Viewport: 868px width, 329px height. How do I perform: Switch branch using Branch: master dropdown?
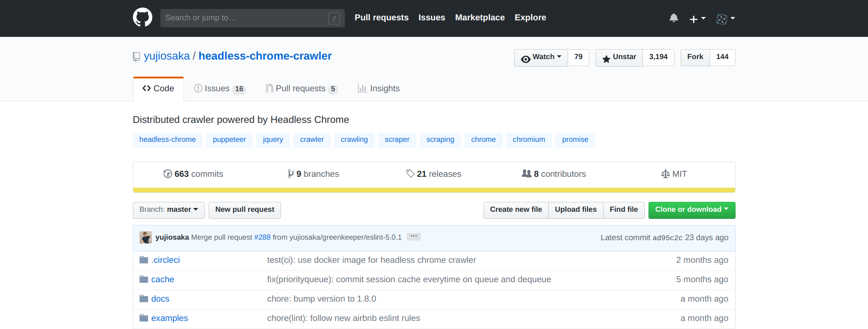pos(169,210)
